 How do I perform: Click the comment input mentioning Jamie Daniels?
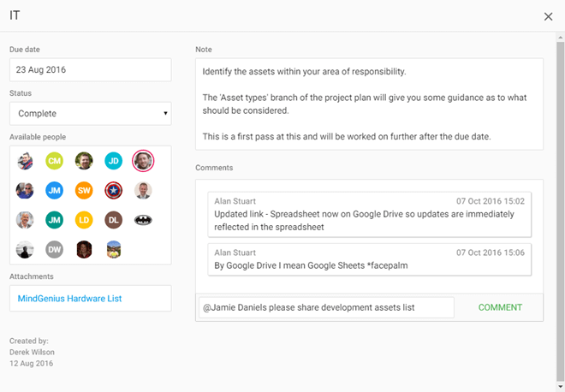pos(326,307)
